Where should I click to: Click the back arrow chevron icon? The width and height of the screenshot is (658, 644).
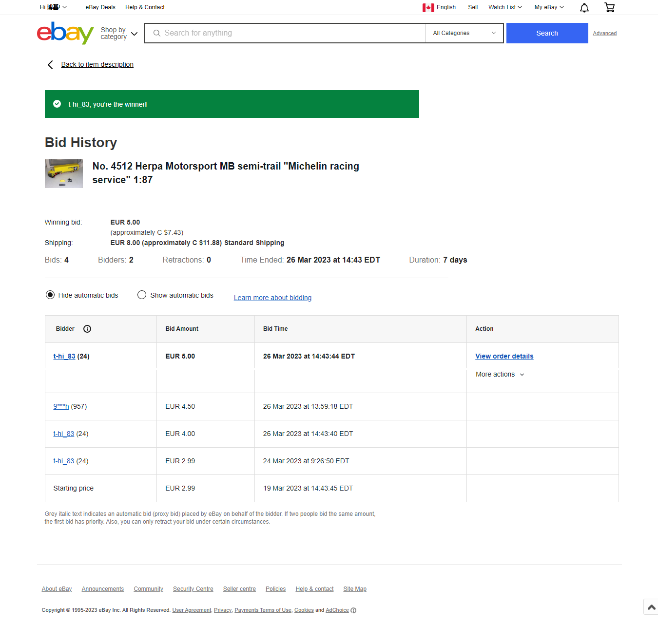[50, 65]
